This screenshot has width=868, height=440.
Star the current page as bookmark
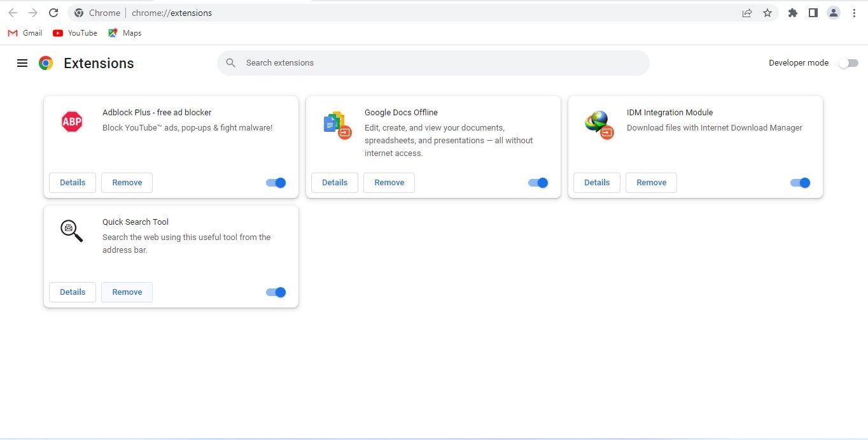(767, 12)
